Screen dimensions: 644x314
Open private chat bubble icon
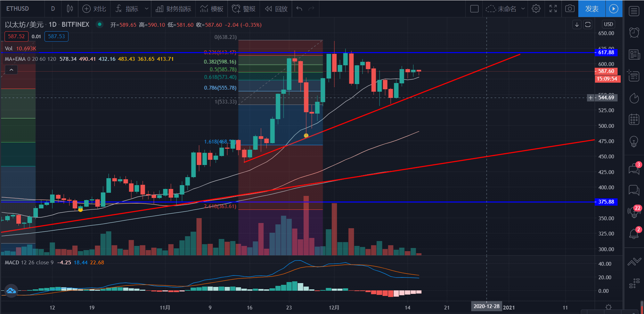pyautogui.click(x=634, y=190)
